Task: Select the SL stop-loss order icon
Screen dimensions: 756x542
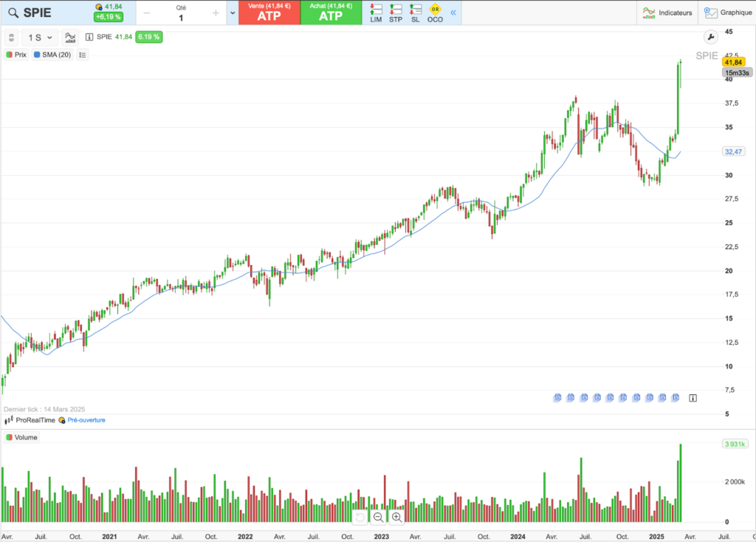Action: 415,13
